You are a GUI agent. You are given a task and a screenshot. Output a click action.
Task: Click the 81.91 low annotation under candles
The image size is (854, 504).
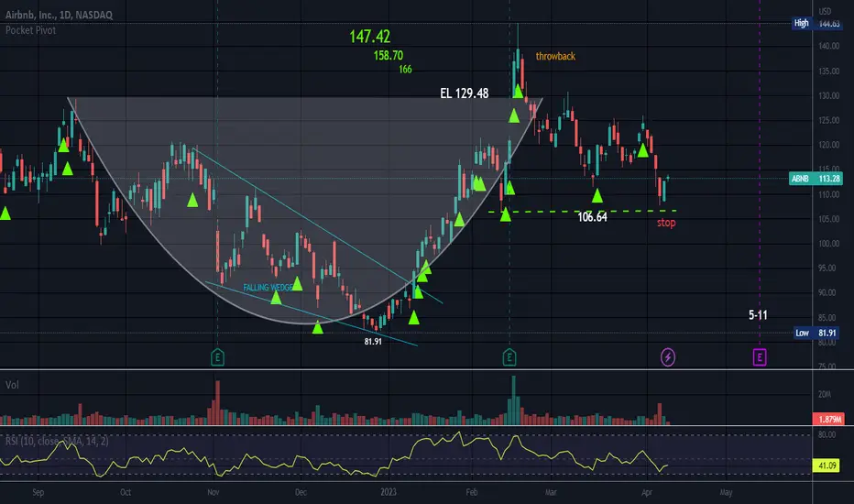pyautogui.click(x=373, y=342)
